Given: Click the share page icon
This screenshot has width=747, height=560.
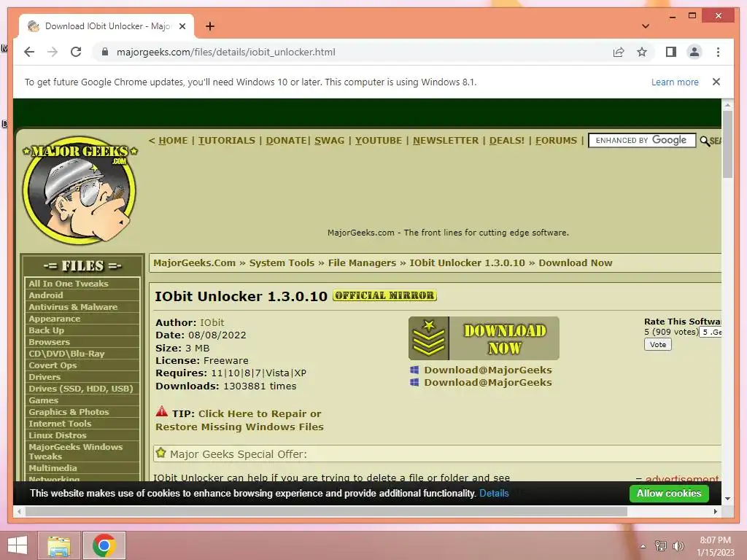Looking at the screenshot, I should (619, 52).
